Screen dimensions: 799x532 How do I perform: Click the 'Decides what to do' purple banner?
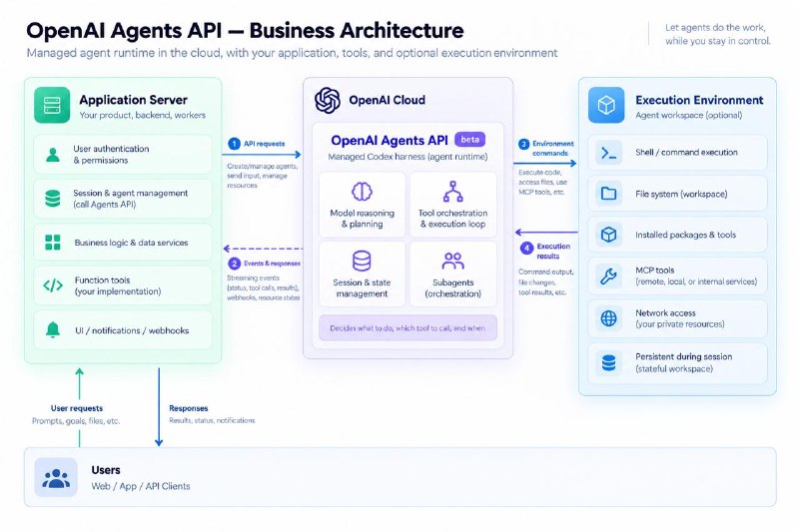[407, 327]
